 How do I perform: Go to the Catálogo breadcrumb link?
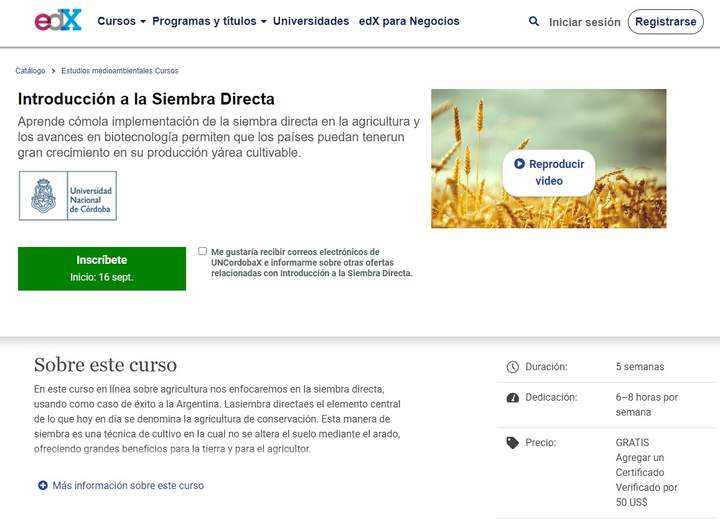click(30, 71)
